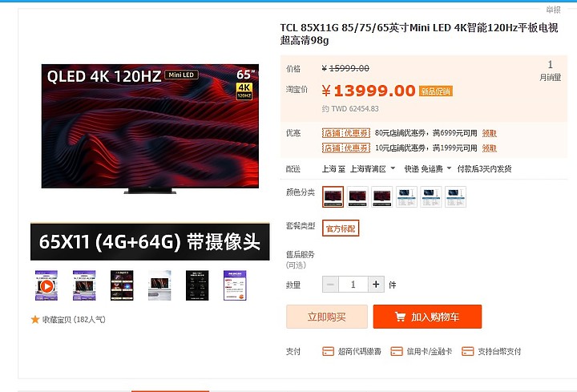Click the 支持台幣支付 payment icon
The image size is (577, 392).
(x=468, y=351)
